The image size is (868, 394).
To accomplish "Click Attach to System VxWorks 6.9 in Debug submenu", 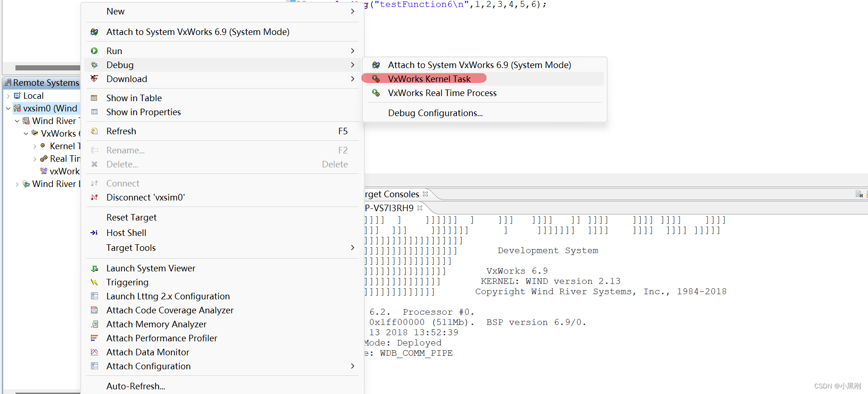I will click(485, 65).
